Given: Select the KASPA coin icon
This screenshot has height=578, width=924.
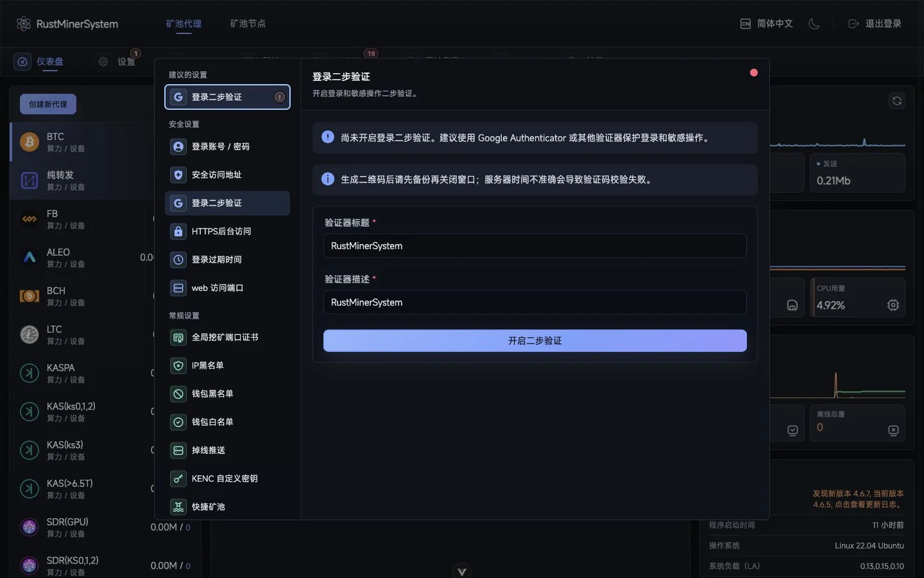Looking at the screenshot, I should click(x=30, y=373).
